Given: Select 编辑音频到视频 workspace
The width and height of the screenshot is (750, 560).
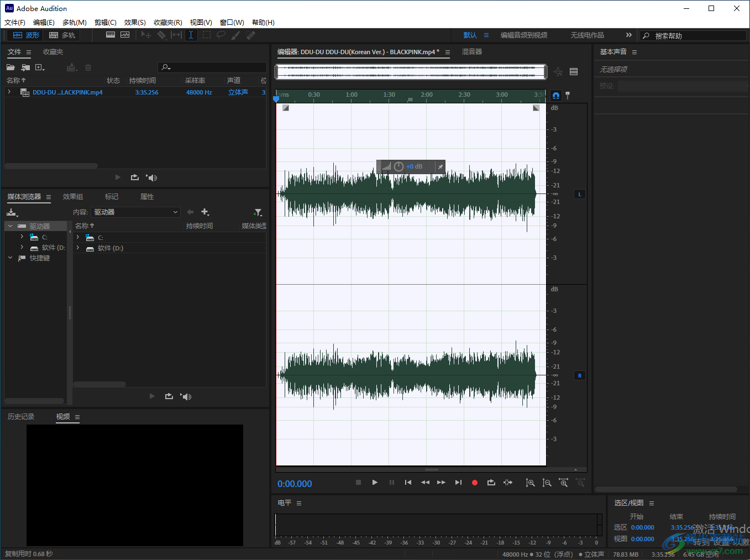Looking at the screenshot, I should pos(524,35).
